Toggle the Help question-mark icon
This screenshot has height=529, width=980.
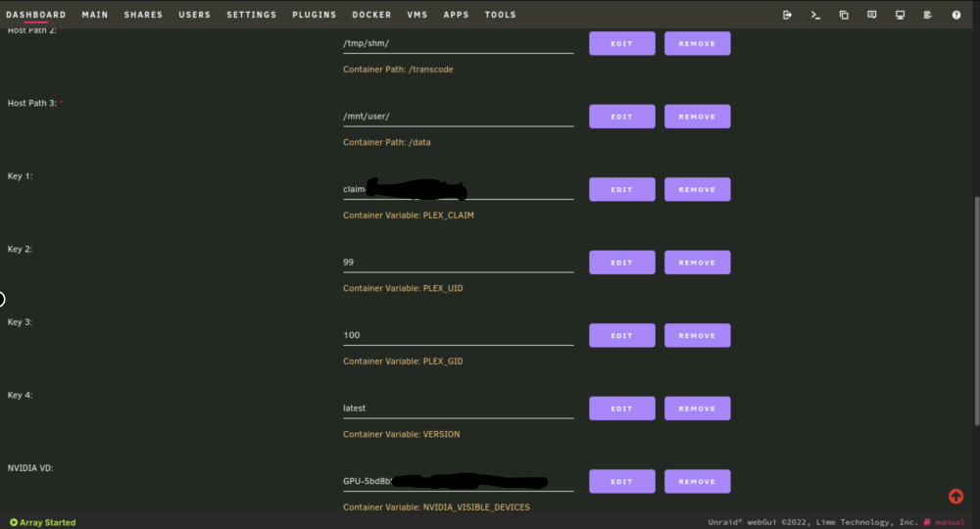click(x=956, y=15)
